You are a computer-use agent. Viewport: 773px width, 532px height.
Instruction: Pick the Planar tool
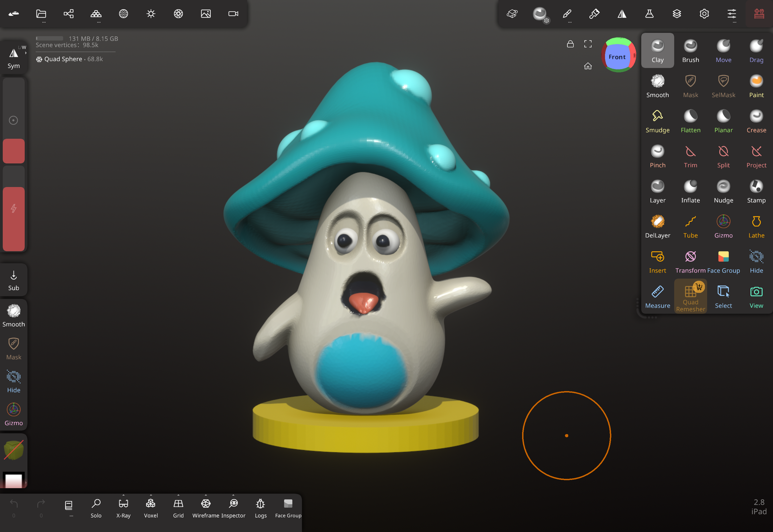tap(723, 121)
